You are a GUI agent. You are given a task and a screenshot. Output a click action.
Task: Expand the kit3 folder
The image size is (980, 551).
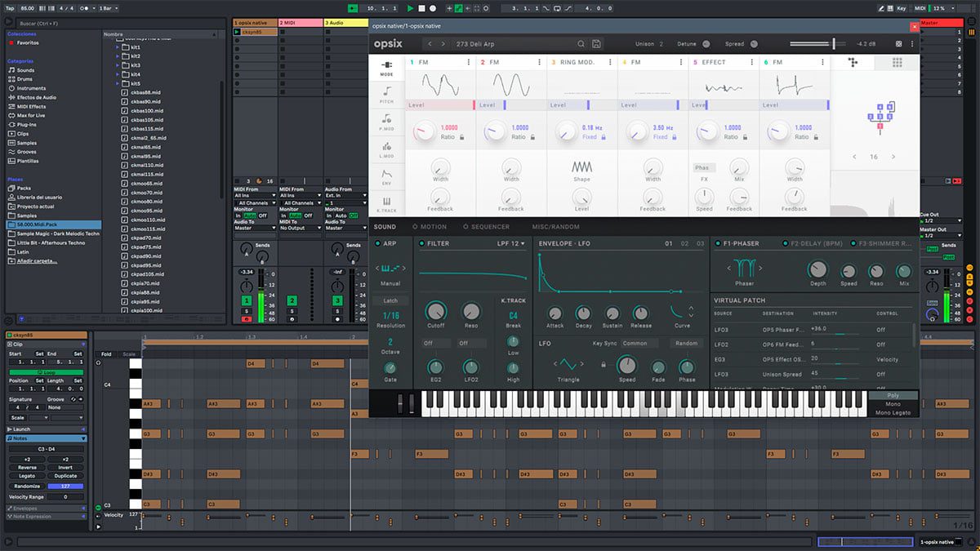[118, 65]
